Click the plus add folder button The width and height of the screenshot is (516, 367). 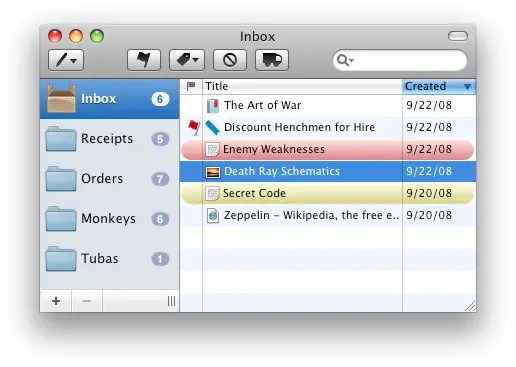tap(56, 301)
